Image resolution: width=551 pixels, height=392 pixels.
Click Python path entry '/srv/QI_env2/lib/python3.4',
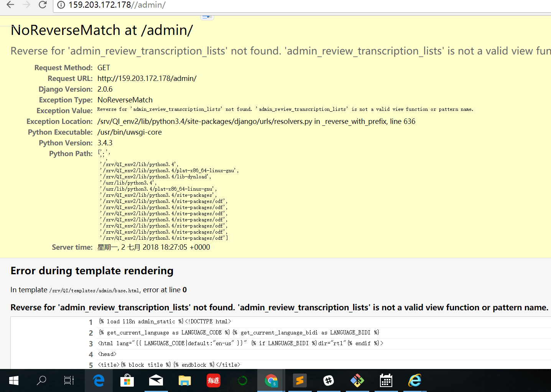[139, 164]
